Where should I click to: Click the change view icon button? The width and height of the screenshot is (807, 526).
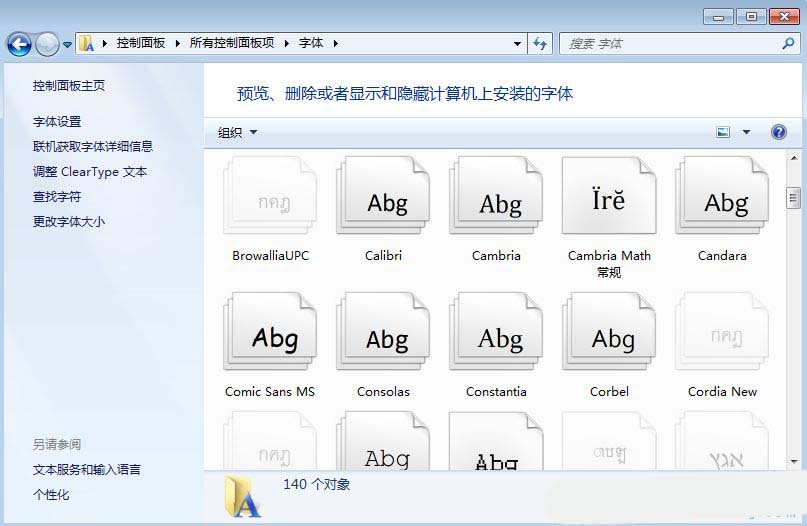(x=723, y=132)
